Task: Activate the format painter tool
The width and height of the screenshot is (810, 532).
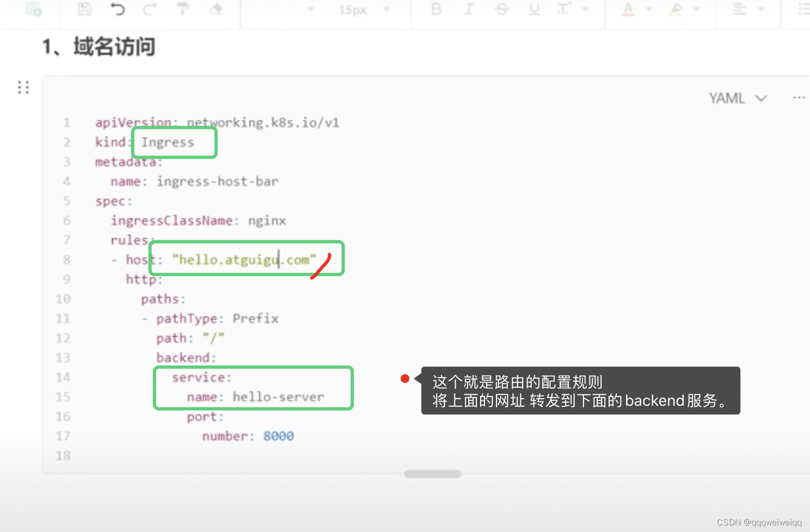Action: (x=183, y=9)
